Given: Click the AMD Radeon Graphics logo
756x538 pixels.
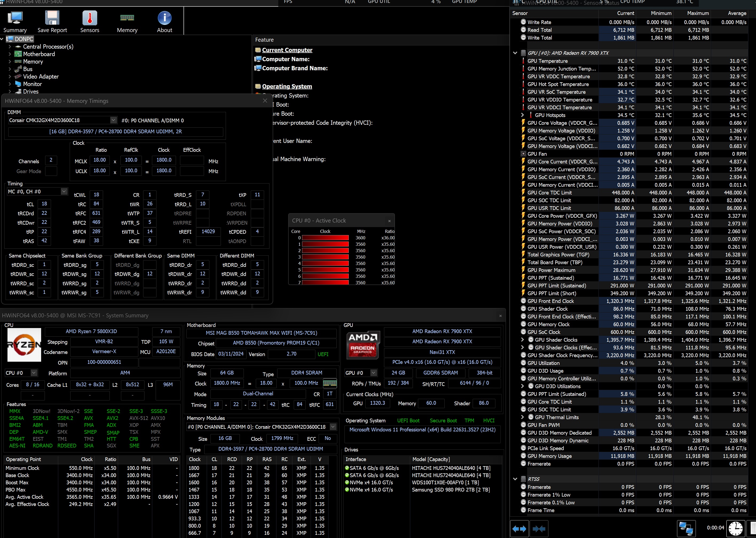Looking at the screenshot, I should click(363, 345).
